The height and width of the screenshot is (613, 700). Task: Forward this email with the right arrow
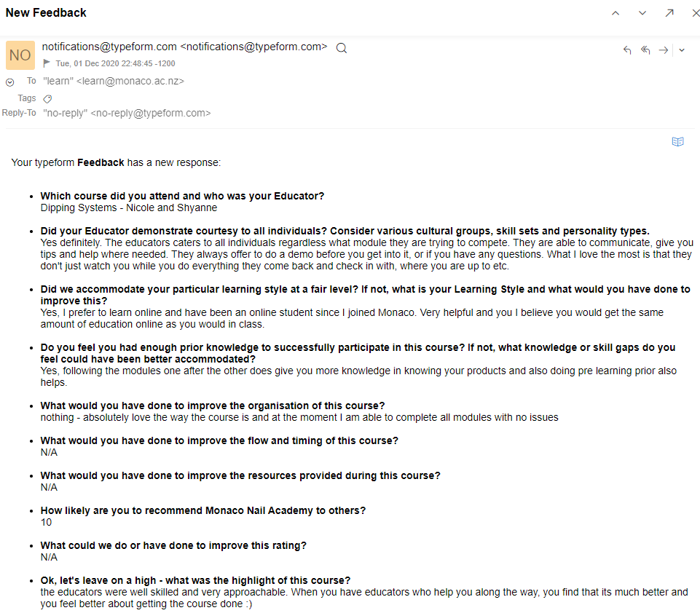pyautogui.click(x=664, y=50)
